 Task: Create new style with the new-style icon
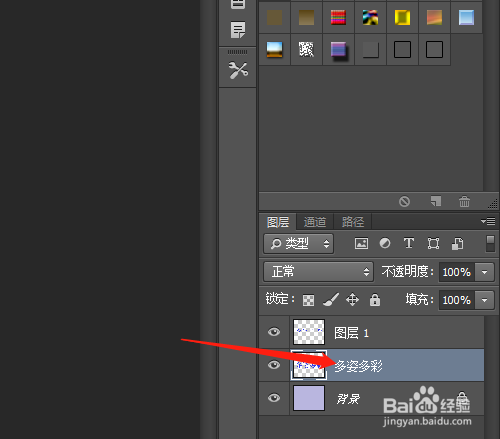pos(436,201)
